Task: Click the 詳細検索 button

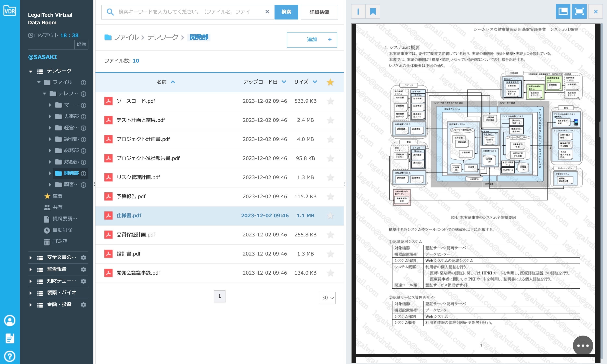Action: click(x=319, y=12)
